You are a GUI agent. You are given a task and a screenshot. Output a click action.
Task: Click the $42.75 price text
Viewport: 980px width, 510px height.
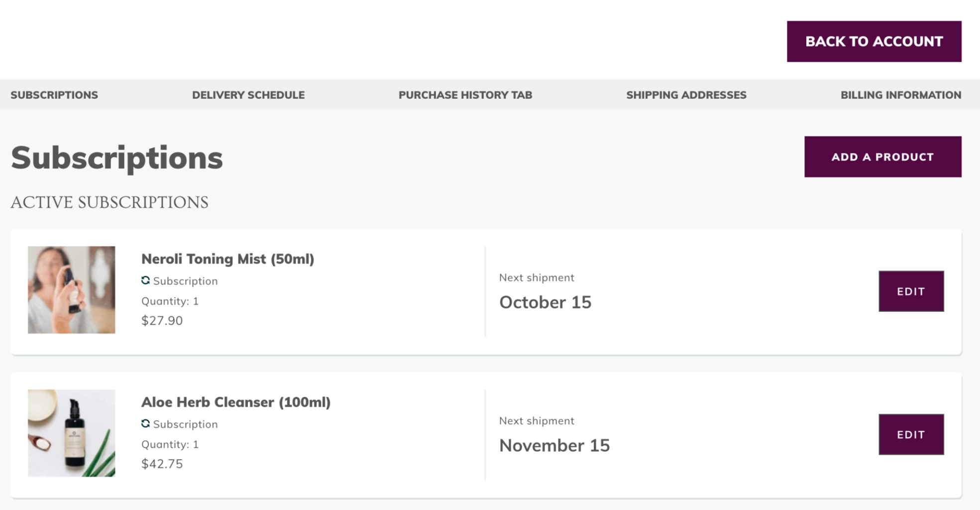click(x=162, y=464)
